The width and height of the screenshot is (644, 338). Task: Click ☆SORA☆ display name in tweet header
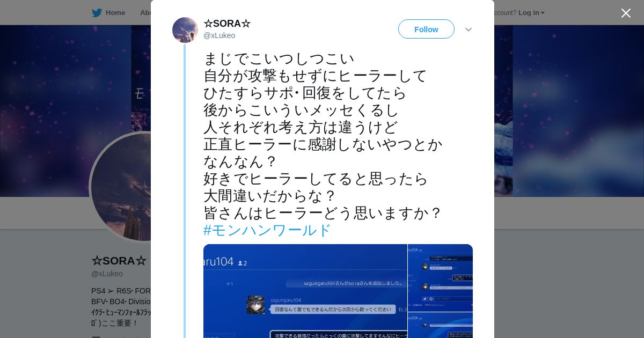pos(226,24)
